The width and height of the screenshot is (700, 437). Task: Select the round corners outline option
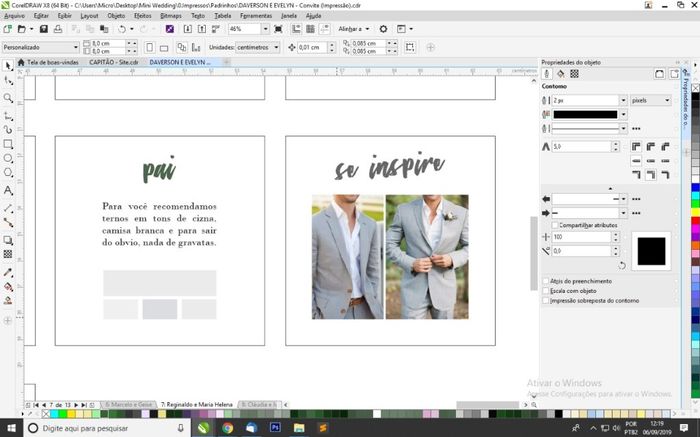[x=651, y=146]
